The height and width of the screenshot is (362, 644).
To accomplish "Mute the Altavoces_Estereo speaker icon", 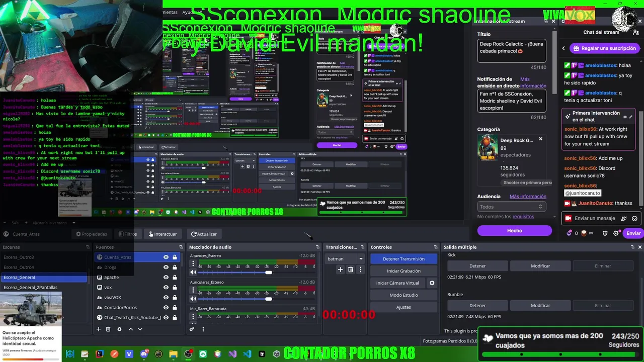I will click(x=193, y=272).
